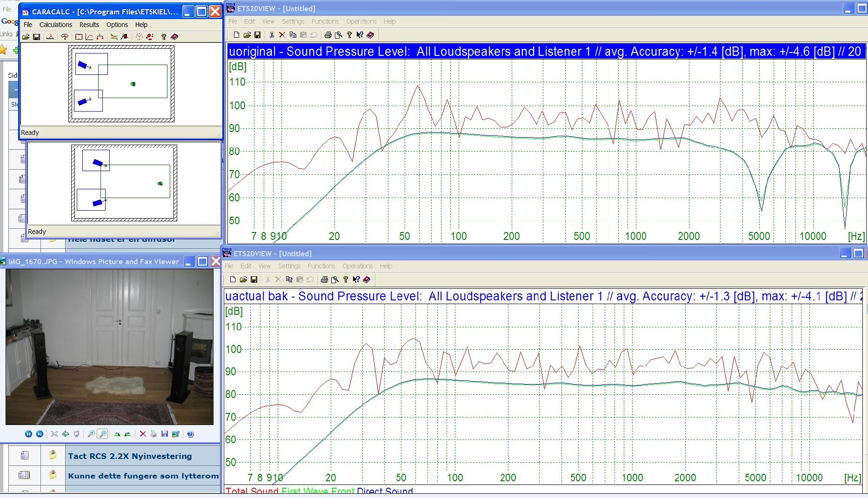Next image button in Picture Viewer

pos(40,434)
